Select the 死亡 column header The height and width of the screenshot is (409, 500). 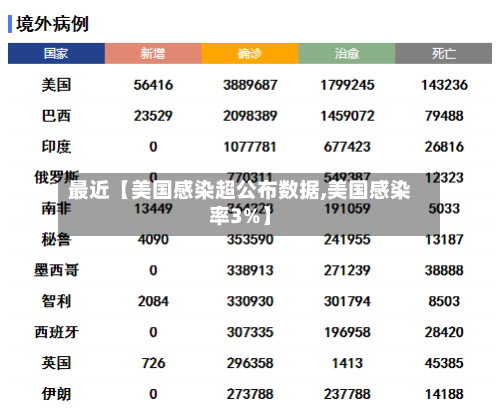tap(444, 53)
